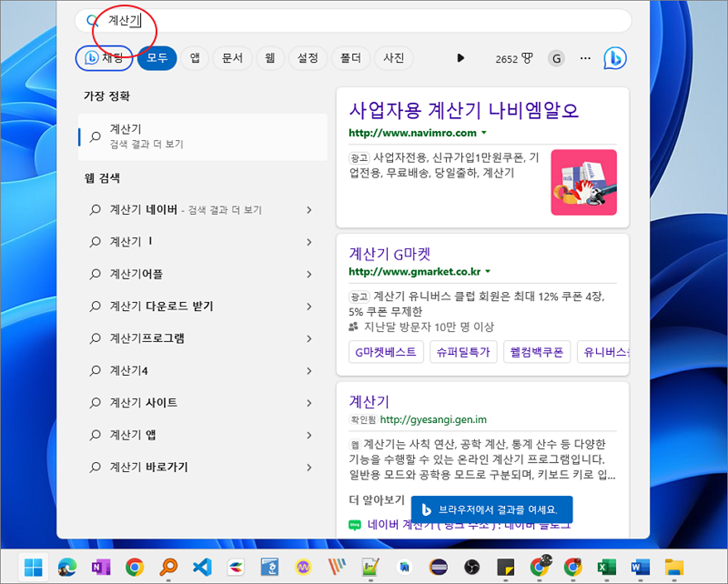Select the 계산기 사이트 suggestion text
The height and width of the screenshot is (584, 728).
(x=143, y=403)
